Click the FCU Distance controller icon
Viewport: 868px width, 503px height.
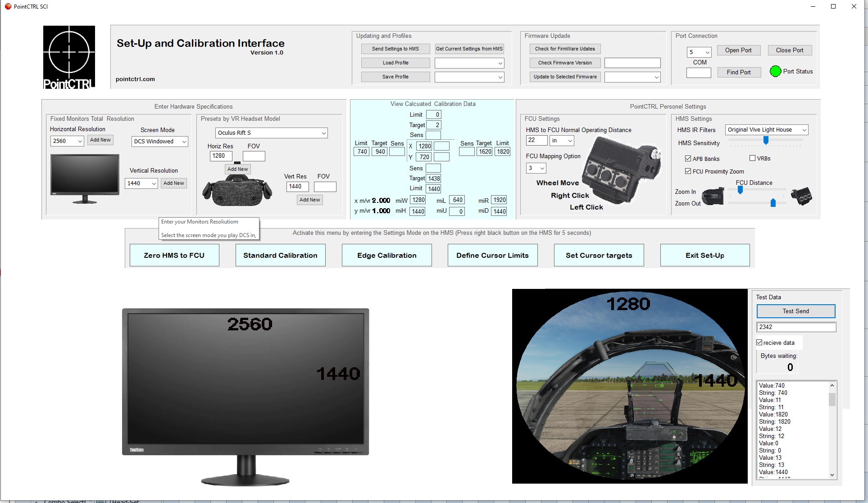click(802, 196)
